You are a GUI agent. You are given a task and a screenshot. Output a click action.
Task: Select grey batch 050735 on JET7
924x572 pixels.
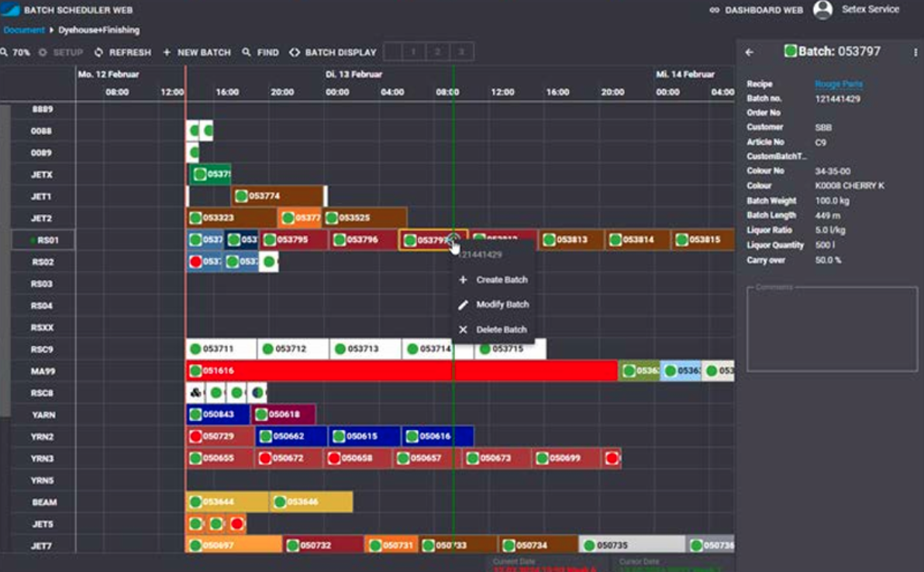633,546
